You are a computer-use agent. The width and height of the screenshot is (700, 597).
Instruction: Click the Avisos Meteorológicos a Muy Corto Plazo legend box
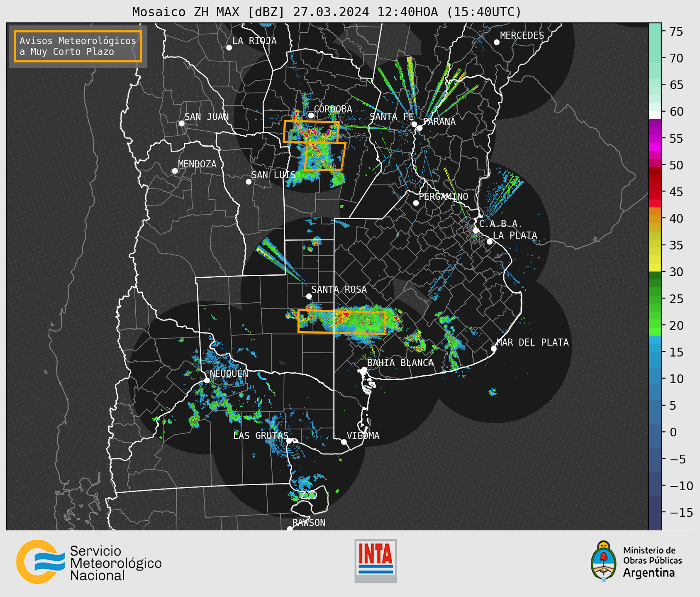click(x=78, y=46)
